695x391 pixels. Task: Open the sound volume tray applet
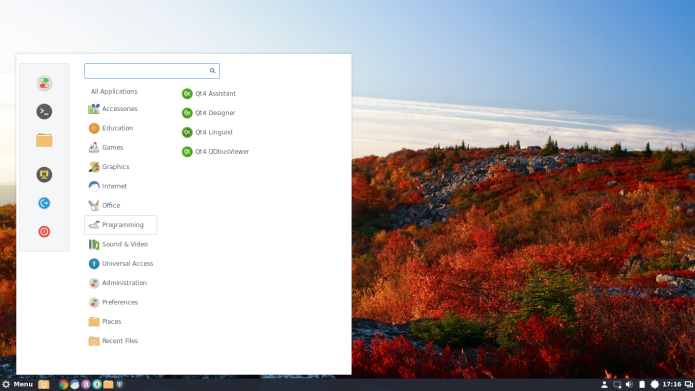pyautogui.click(x=629, y=384)
